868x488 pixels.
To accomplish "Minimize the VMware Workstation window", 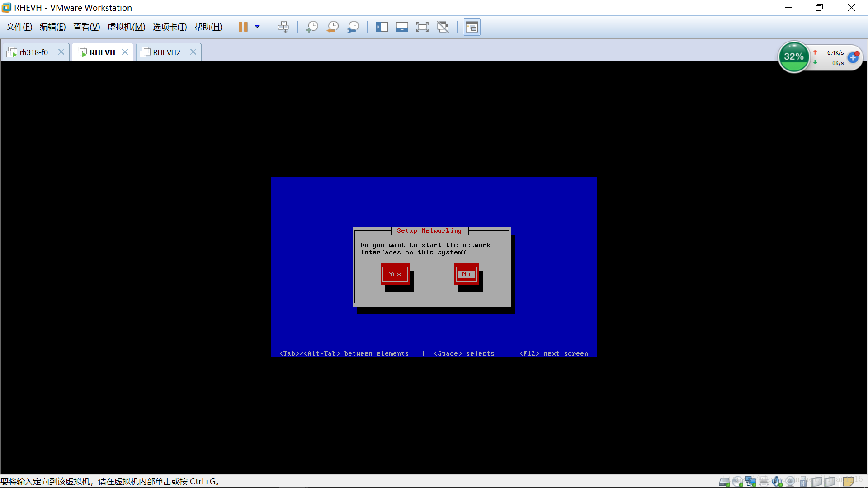I will click(788, 8).
